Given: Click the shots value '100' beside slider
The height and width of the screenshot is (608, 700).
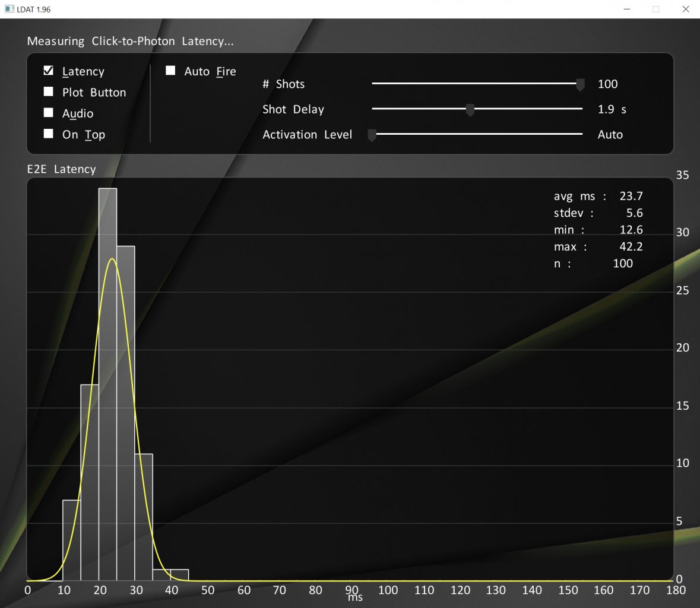Looking at the screenshot, I should (x=607, y=84).
